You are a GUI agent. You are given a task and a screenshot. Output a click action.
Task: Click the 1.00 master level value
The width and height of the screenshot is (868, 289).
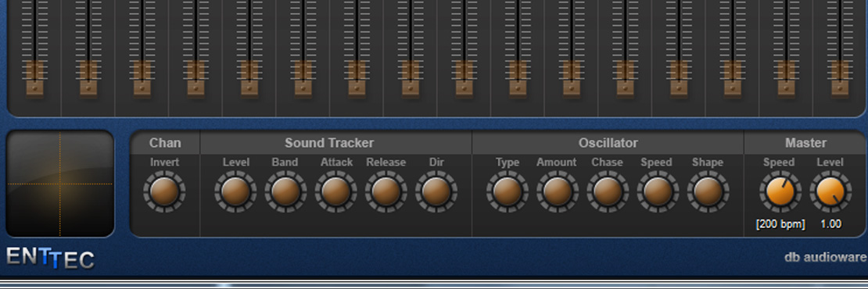tap(831, 224)
